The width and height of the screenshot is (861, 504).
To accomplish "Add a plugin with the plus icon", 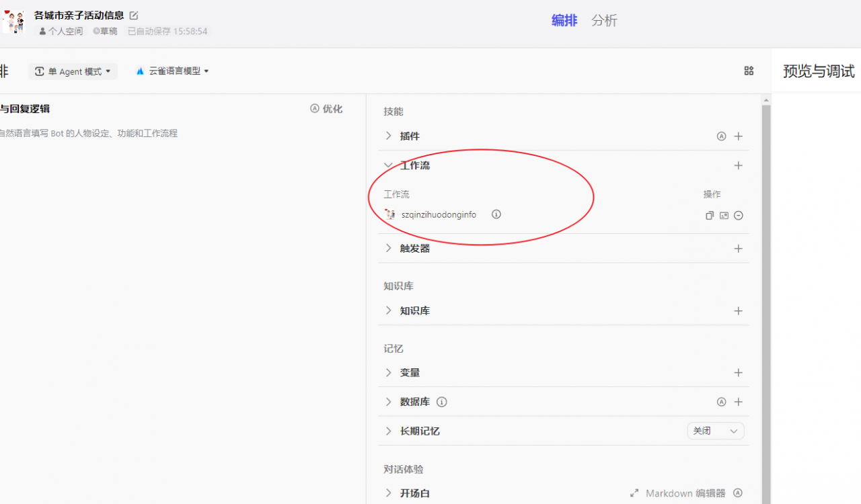I will click(739, 136).
